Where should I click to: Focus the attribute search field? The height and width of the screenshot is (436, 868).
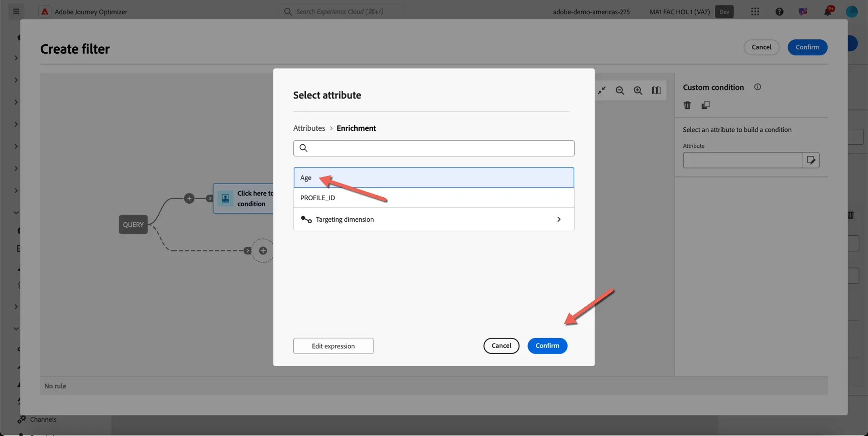433,148
